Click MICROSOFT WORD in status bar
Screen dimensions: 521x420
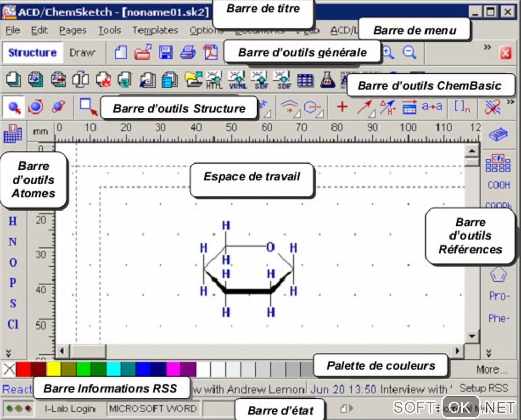[153, 409]
